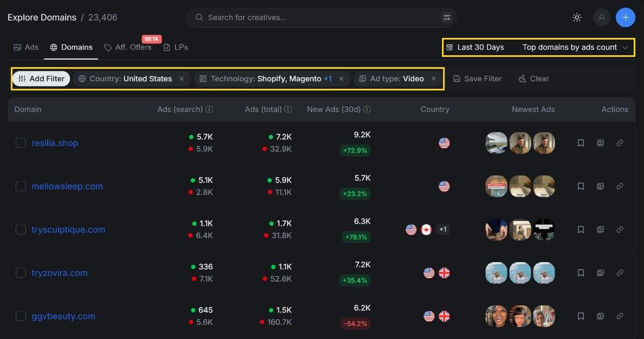Select the mellowsleep.com row checkbox

click(x=21, y=186)
